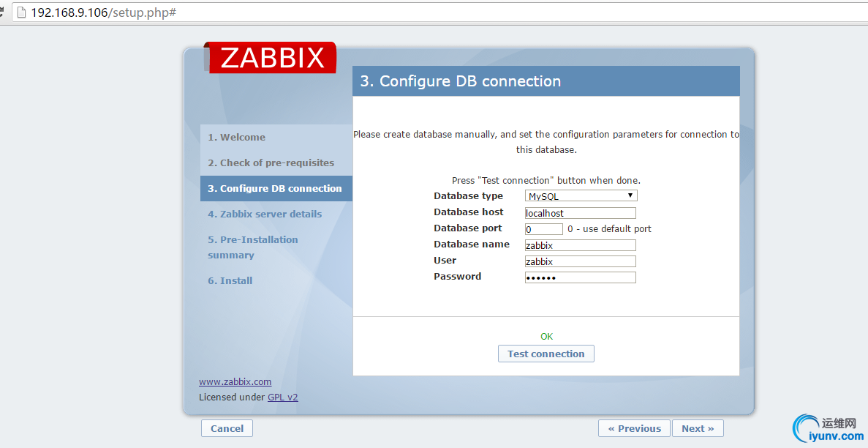Click the Password input field
Screen dimensions: 868x448
580,277
